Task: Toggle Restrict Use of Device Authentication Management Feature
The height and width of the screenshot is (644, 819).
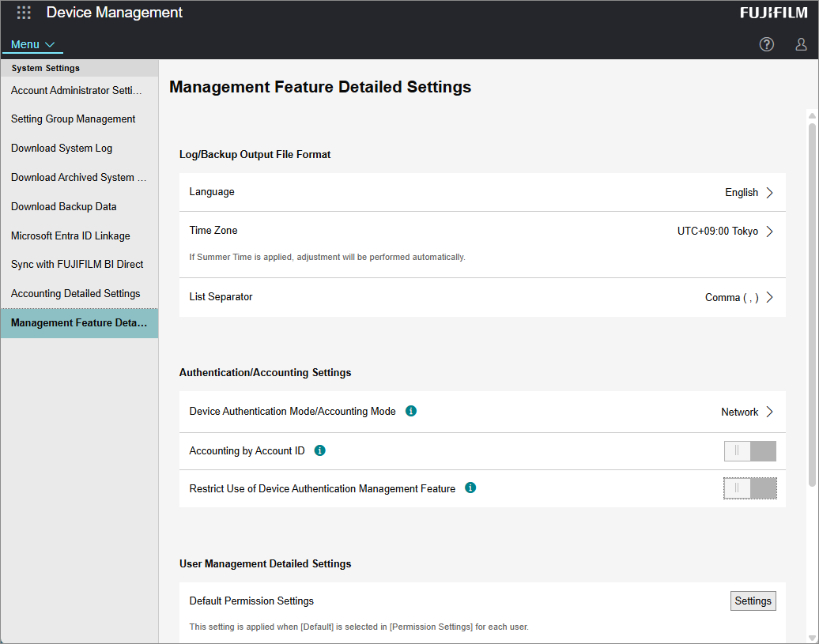Action: 749,488
